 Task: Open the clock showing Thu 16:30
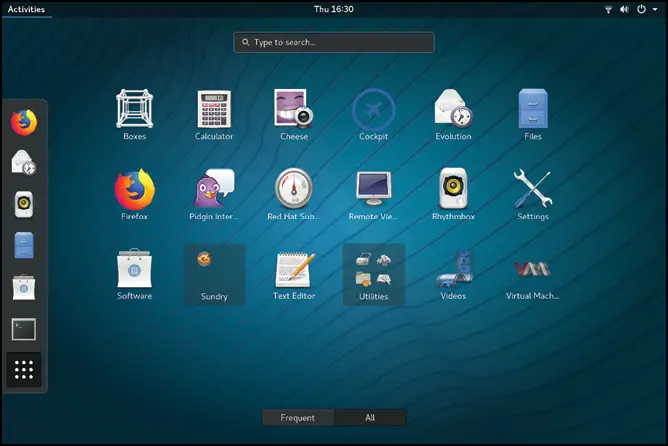(333, 9)
